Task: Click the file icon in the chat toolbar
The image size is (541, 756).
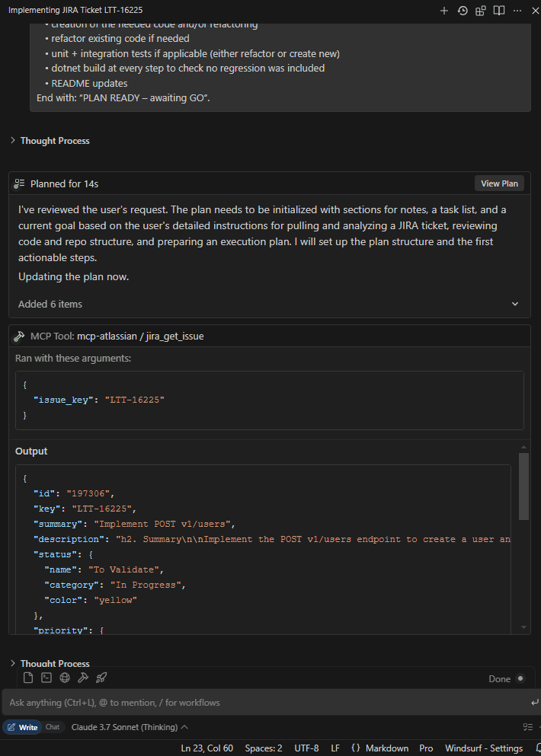Action: coord(28,678)
